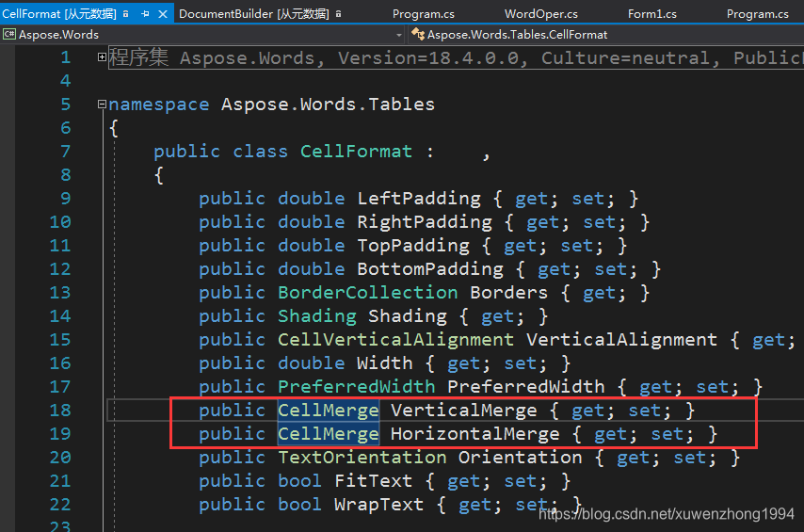Open the Aspose.Words.Tables.CellFormat type dropdown
The width and height of the screenshot is (804, 532).
pos(605,35)
